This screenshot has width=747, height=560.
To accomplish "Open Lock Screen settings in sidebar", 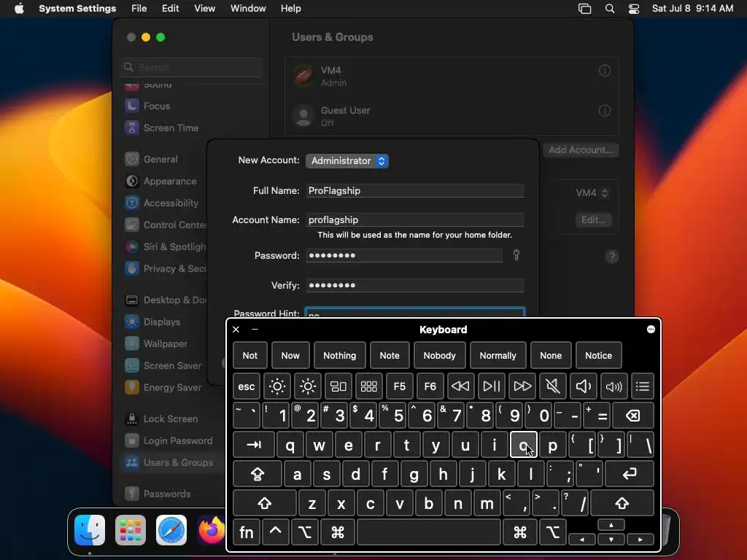I will pos(170,419).
